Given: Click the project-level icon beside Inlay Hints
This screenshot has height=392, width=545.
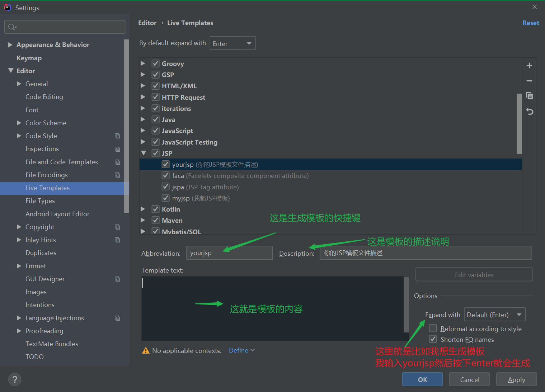Looking at the screenshot, I should (117, 240).
